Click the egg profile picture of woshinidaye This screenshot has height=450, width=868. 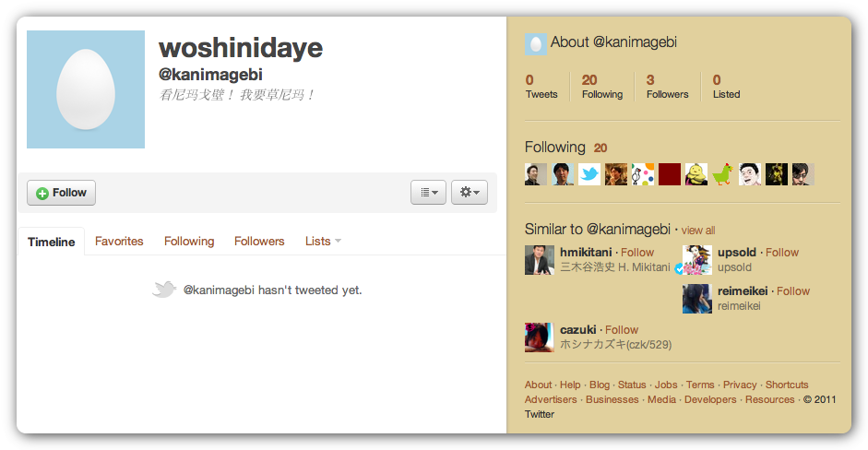(x=86, y=89)
